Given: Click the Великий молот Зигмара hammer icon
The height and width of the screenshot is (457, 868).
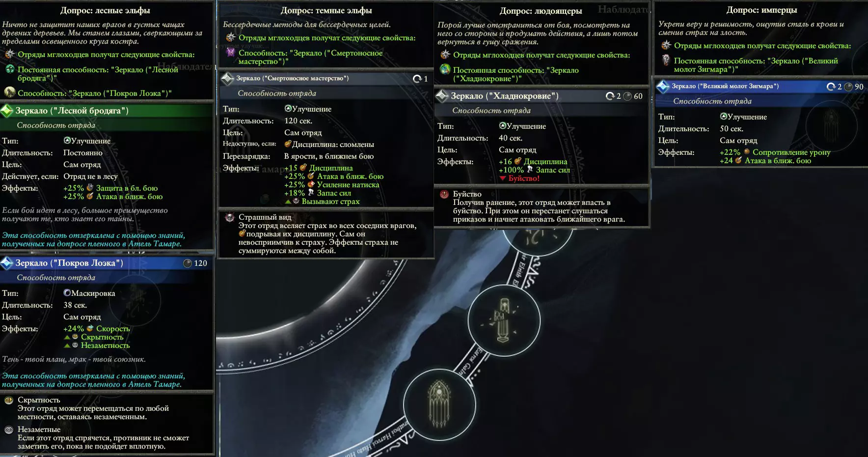Looking at the screenshot, I should click(666, 60).
